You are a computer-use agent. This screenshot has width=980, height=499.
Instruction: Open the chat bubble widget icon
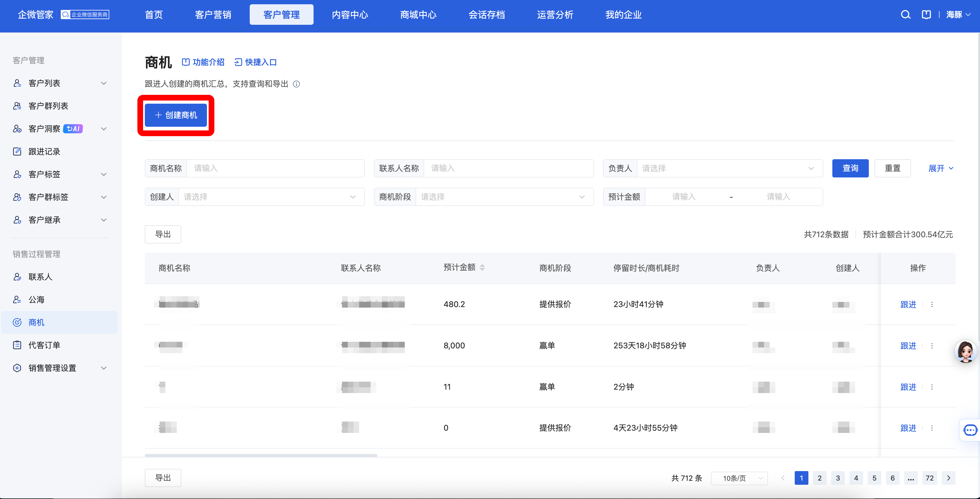[x=970, y=430]
